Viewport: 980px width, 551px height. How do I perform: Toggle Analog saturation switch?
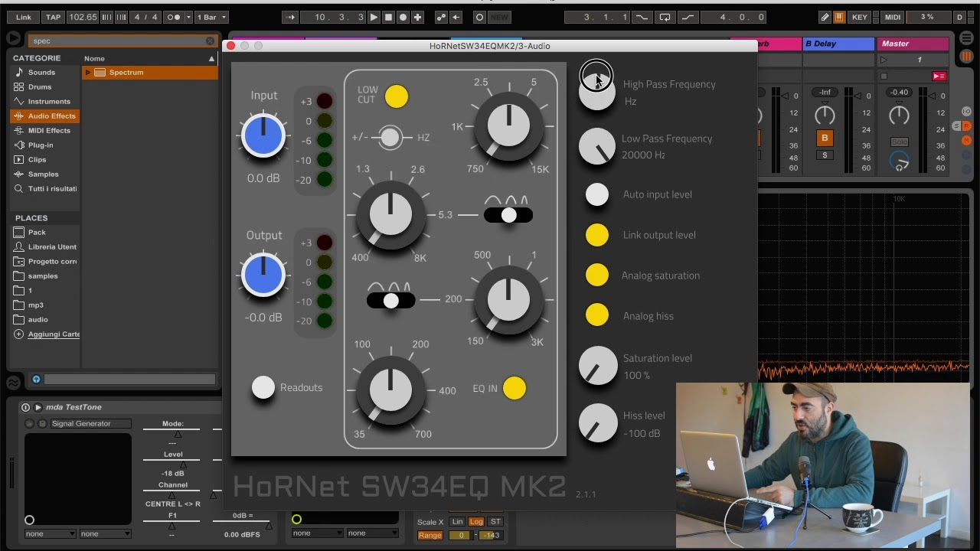click(x=597, y=275)
